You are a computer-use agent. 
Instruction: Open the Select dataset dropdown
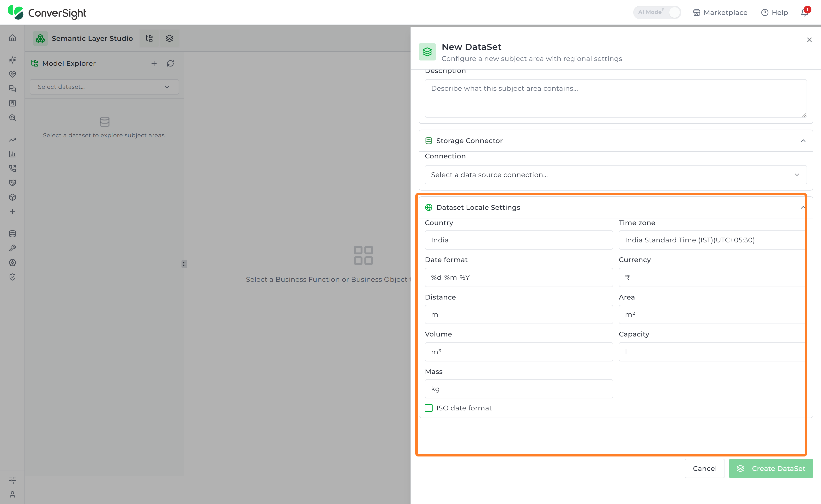(x=104, y=87)
